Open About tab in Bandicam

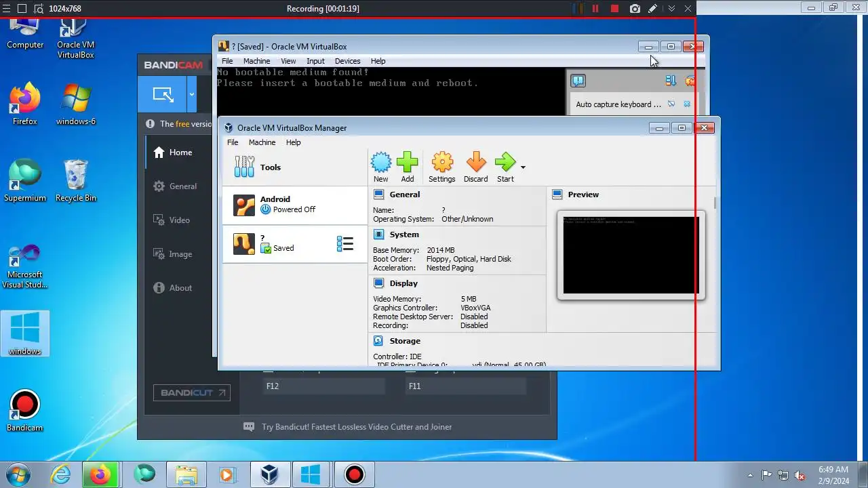tap(172, 288)
